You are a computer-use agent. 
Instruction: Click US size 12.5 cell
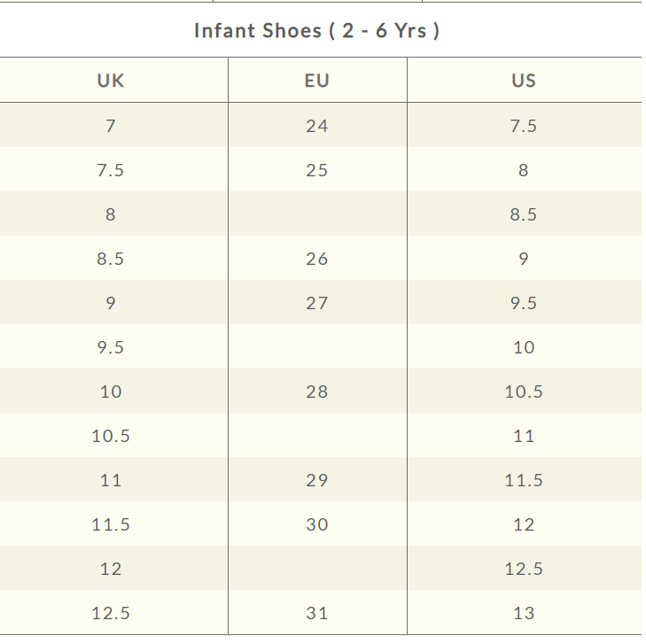[523, 569]
